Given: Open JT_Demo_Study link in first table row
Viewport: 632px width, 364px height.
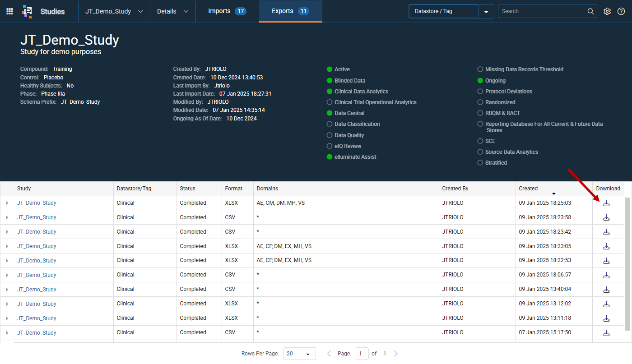Looking at the screenshot, I should click(x=37, y=203).
